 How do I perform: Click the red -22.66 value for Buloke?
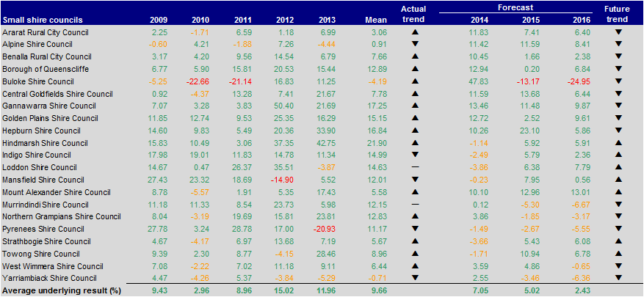tap(198, 80)
